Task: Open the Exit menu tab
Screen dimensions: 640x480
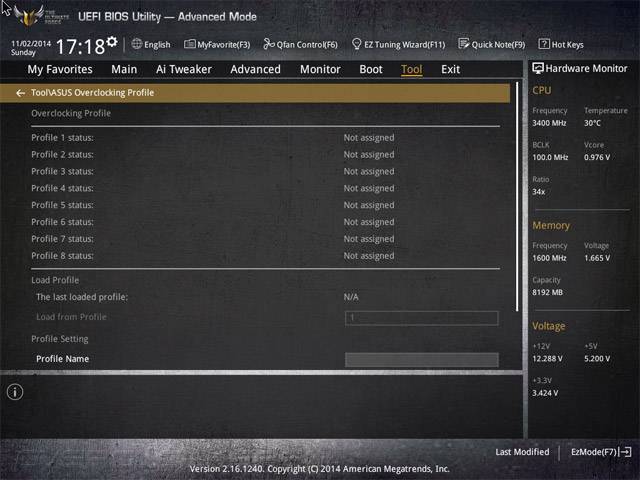Action: tap(450, 69)
